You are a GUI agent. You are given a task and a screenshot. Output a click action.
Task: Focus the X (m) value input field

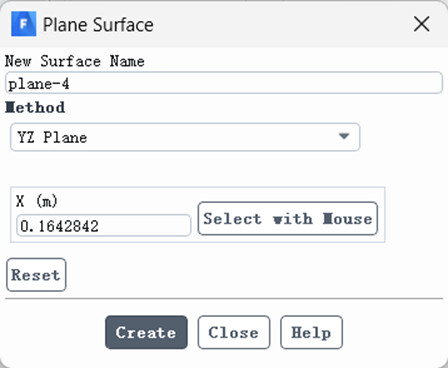(104, 226)
